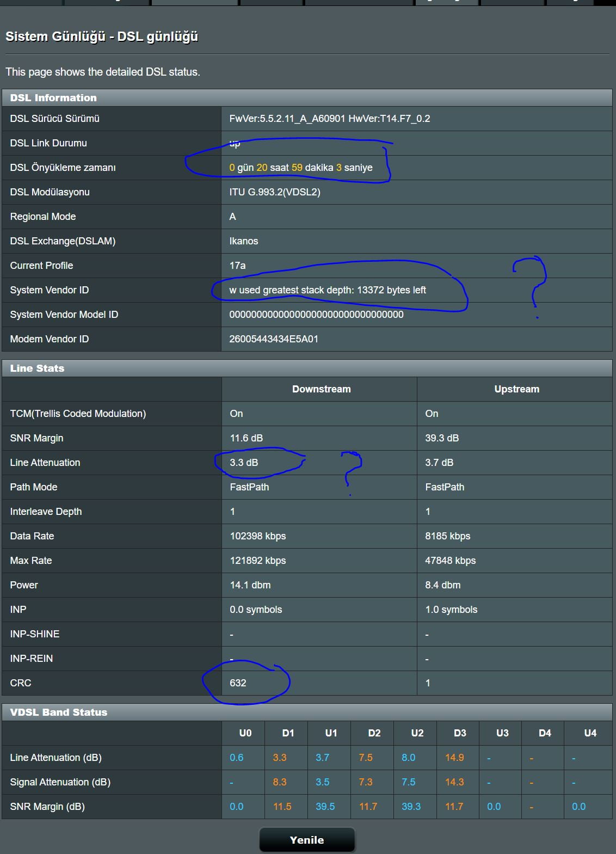Click the downstream Data Rate 102398 kbps
The image size is (616, 854).
[x=257, y=536]
